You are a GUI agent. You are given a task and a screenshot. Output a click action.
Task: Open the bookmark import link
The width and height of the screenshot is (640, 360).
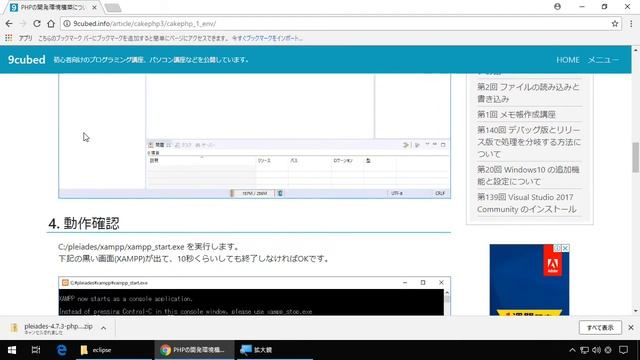267,38
